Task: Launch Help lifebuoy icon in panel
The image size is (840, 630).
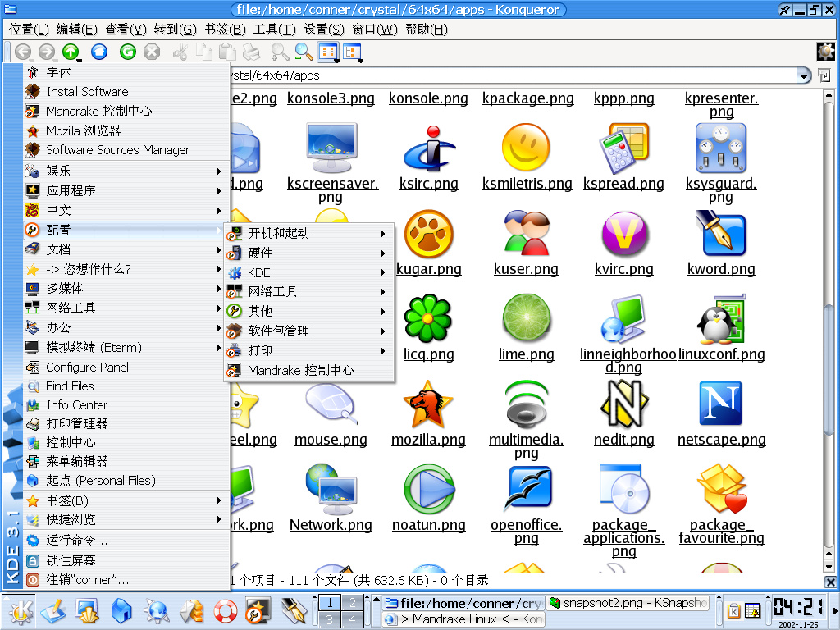Action: tap(225, 610)
